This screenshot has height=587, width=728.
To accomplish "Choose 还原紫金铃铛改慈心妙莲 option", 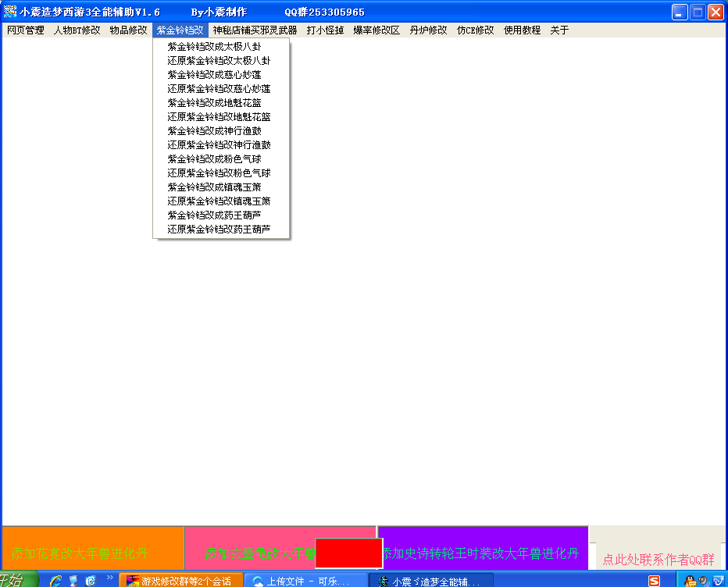I will (219, 89).
